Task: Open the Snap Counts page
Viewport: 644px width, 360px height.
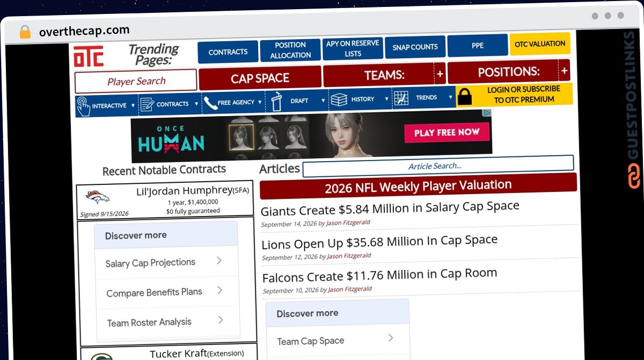Action: 415,47
